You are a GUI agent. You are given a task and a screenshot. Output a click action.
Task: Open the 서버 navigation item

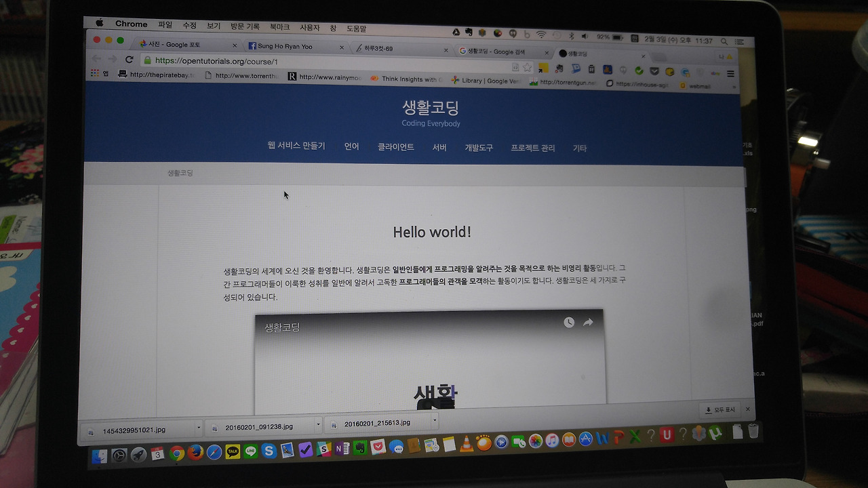tap(439, 147)
